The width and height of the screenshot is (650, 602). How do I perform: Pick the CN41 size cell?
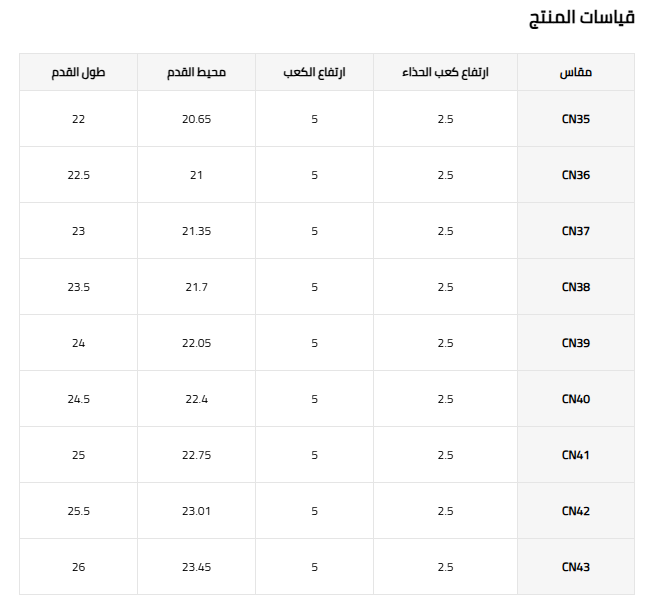coord(575,455)
